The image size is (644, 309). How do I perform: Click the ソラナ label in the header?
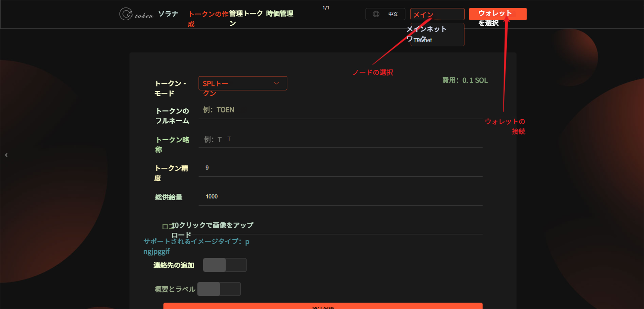(x=168, y=14)
